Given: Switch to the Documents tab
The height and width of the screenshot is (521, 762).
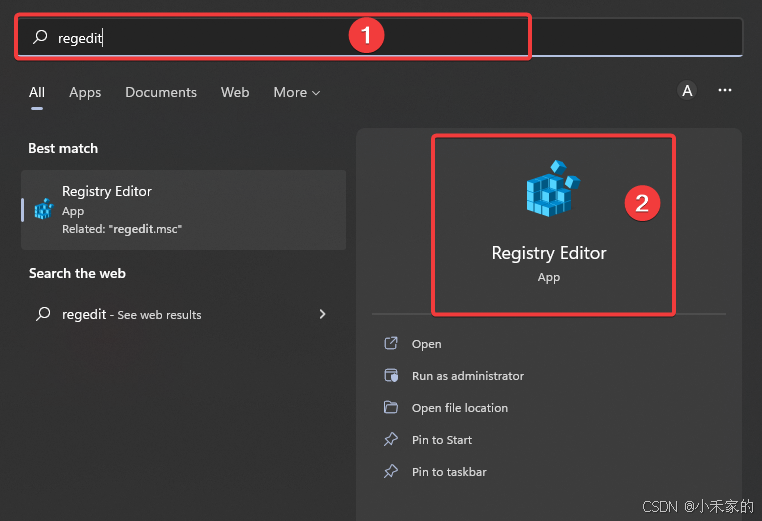Looking at the screenshot, I should [x=161, y=92].
